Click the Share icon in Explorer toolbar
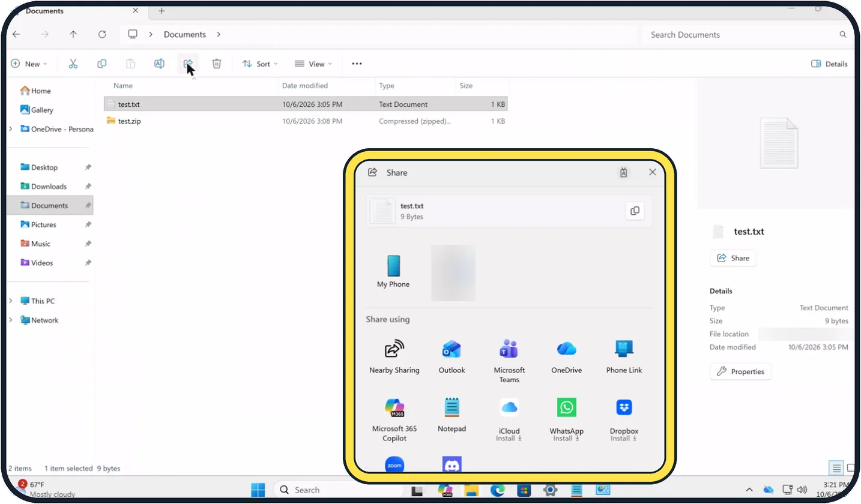 click(x=188, y=64)
